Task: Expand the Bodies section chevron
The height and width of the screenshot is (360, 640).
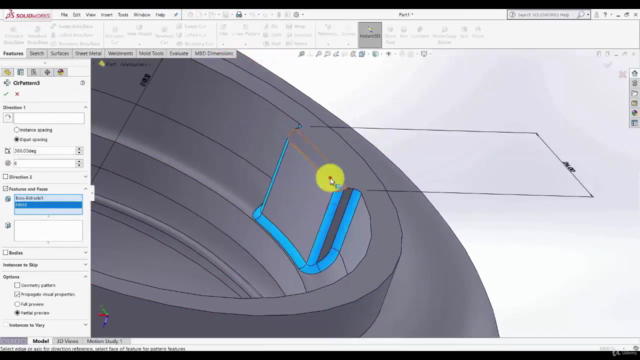Action: [x=85, y=253]
